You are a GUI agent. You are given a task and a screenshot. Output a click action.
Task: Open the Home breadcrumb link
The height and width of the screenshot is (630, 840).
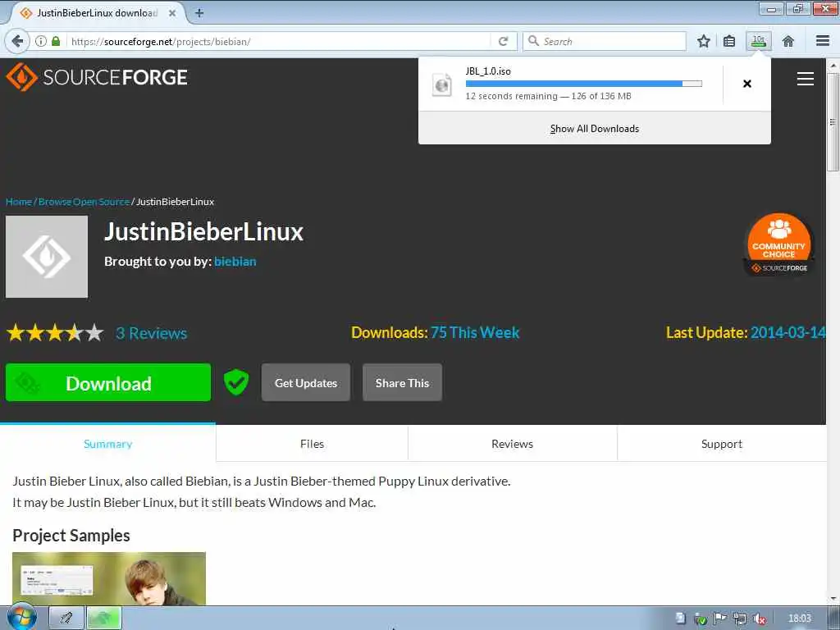[x=19, y=202]
